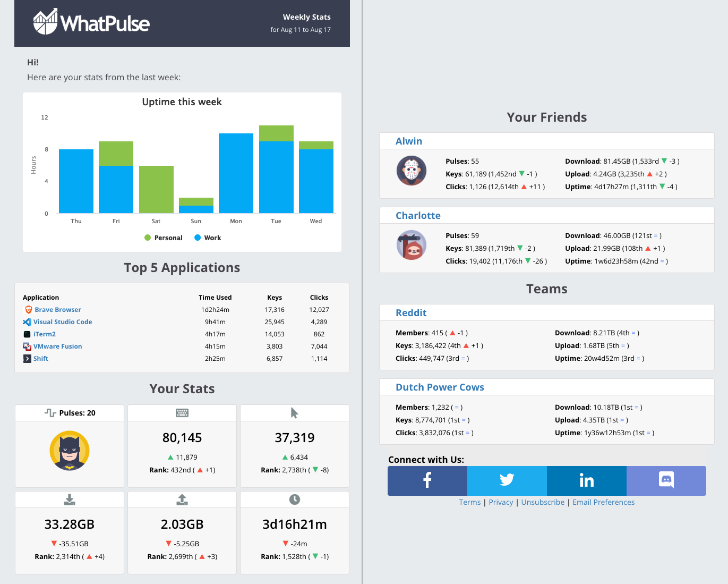728x584 pixels.
Task: Select the Shift app icon
Action: coord(27,358)
